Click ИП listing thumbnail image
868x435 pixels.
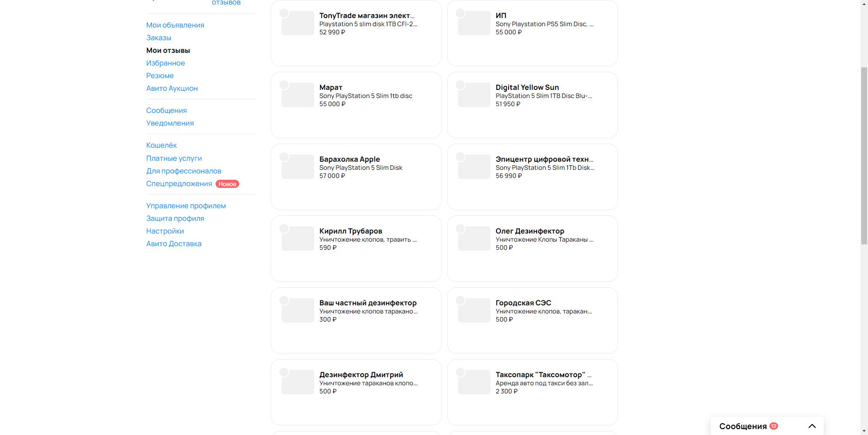click(474, 23)
